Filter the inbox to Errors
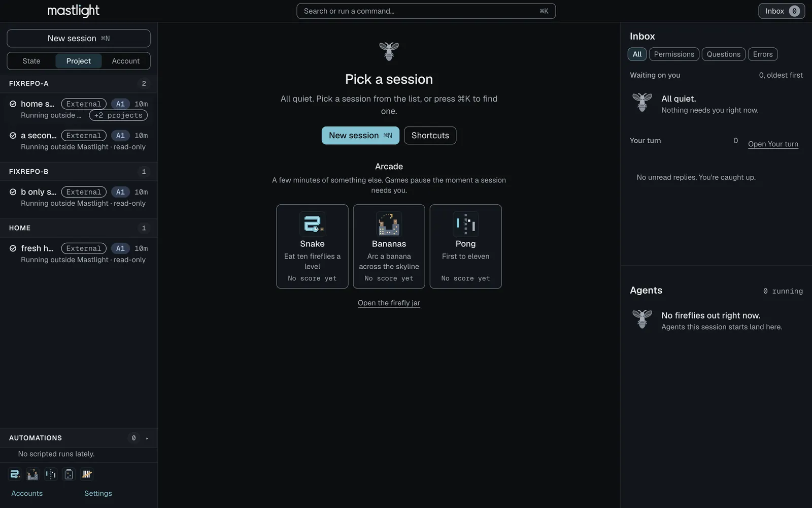Viewport: 812px width, 508px height. 763,54
